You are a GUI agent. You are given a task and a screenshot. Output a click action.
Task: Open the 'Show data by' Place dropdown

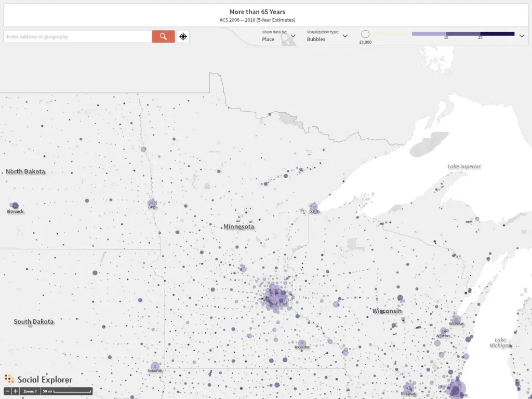pyautogui.click(x=279, y=36)
